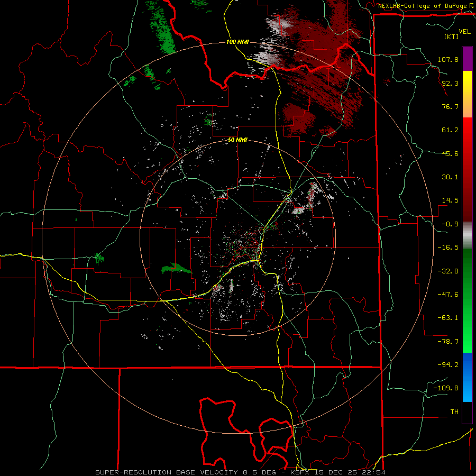
Task: Click the TH legend label
Action: click(x=454, y=412)
